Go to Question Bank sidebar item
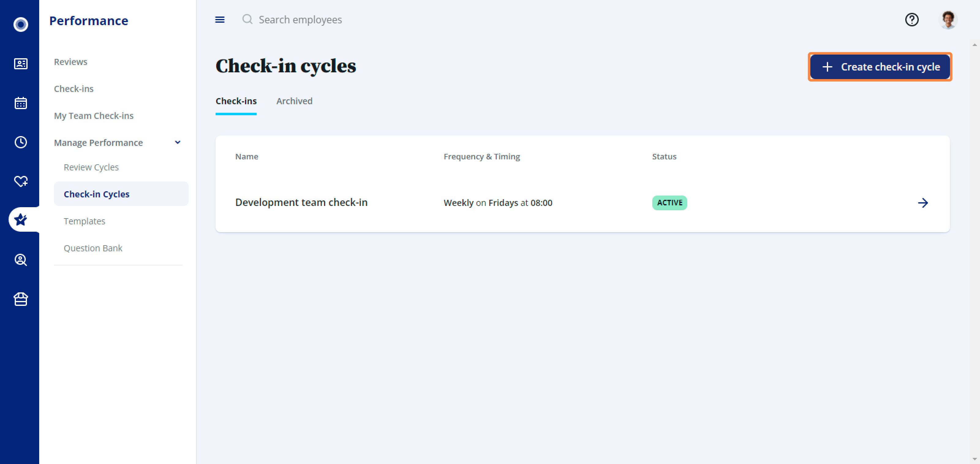980x464 pixels. (x=93, y=248)
